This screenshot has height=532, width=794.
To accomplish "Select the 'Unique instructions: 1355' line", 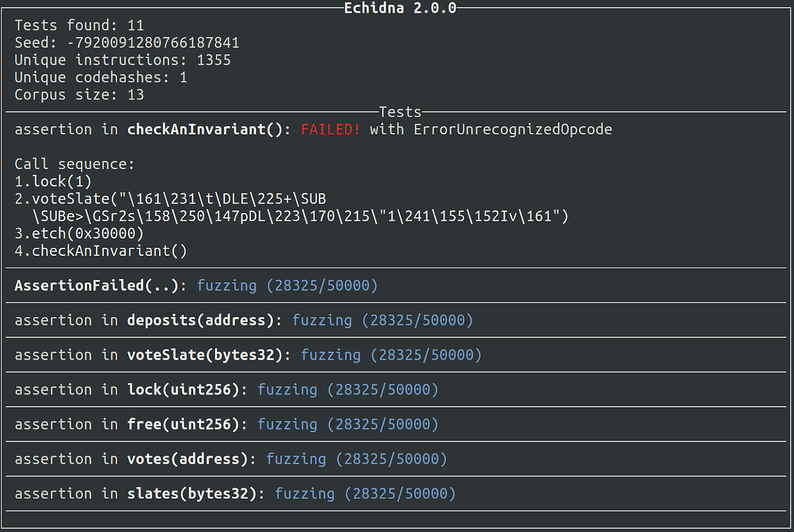I will click(x=123, y=60).
